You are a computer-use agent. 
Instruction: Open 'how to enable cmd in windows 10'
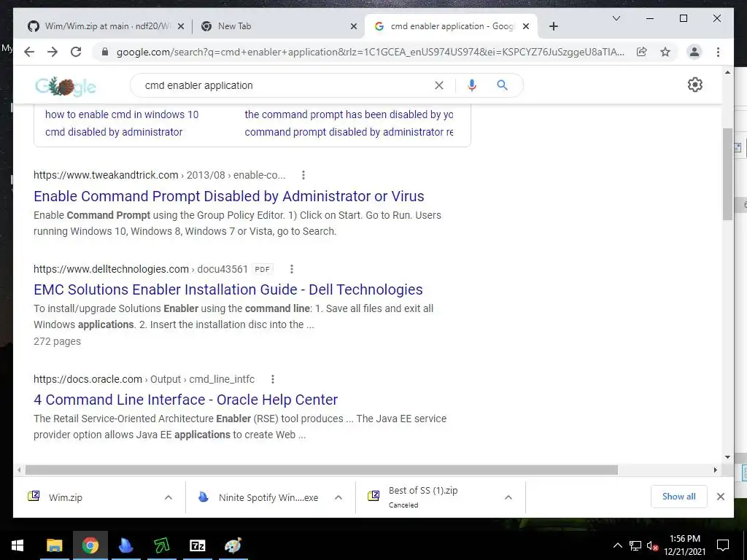[122, 114]
